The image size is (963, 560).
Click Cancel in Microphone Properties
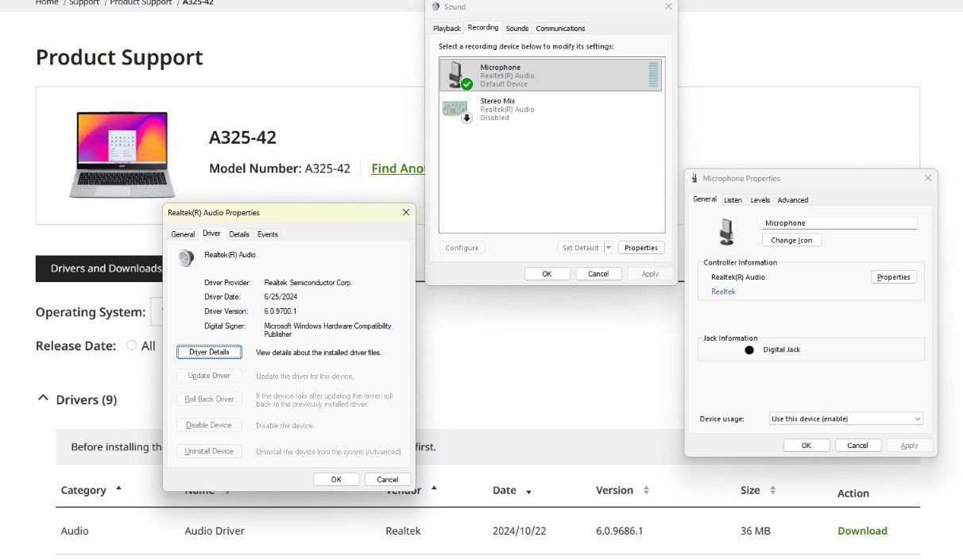click(x=858, y=446)
